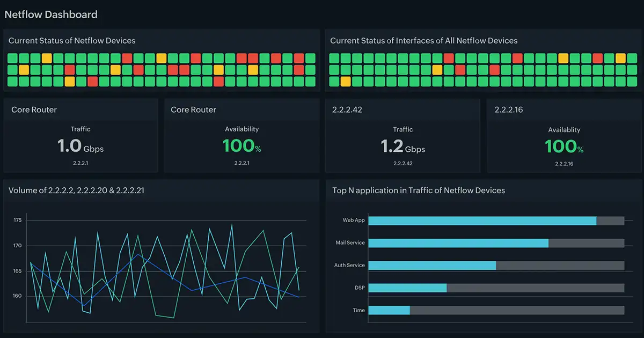Click the only yellow tile in Netflow Devices bottom row
The image size is (644, 338).
click(70, 82)
